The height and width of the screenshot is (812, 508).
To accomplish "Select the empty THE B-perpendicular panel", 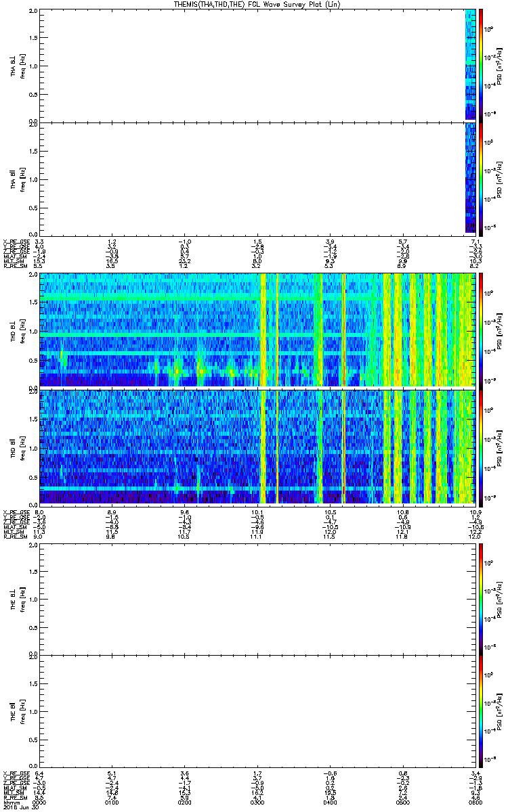I will pyautogui.click(x=257, y=598).
